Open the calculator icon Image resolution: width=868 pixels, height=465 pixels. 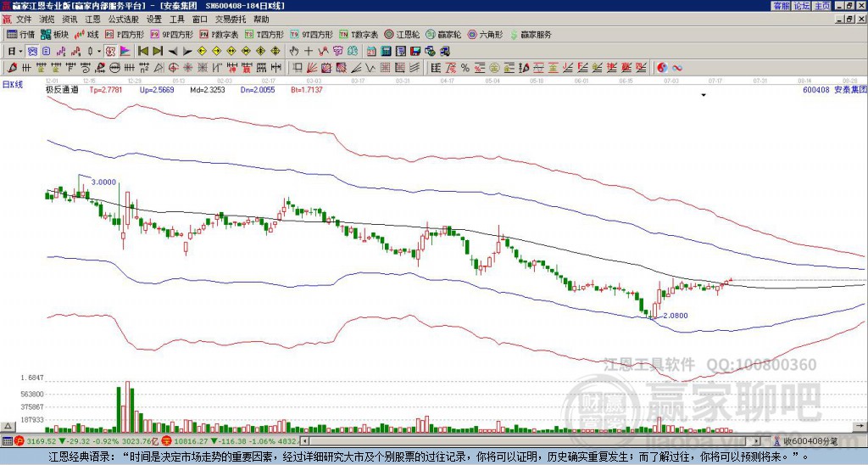coord(386,52)
